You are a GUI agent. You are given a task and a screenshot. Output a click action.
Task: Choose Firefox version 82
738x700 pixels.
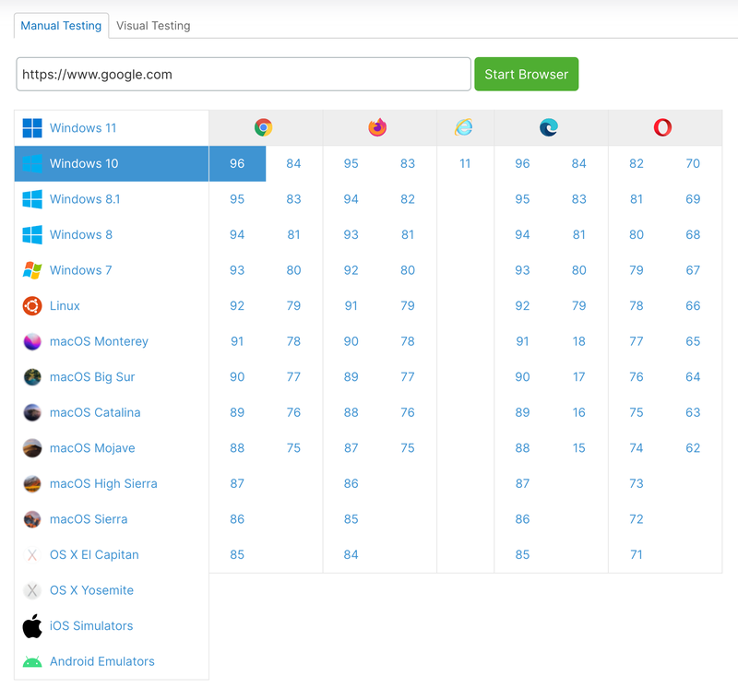[x=408, y=199]
